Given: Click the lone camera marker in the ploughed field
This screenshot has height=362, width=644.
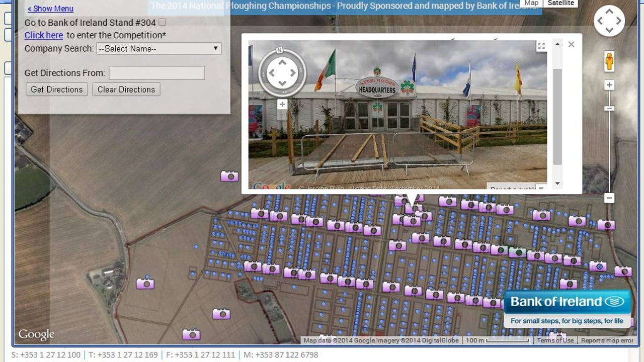Looking at the screenshot, I should click(229, 176).
